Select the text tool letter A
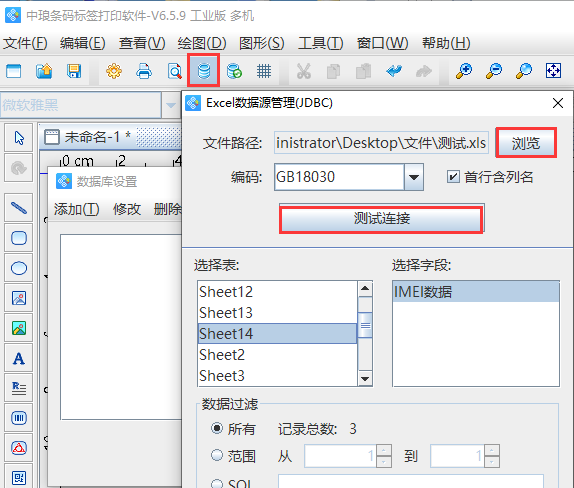 pos(19,358)
